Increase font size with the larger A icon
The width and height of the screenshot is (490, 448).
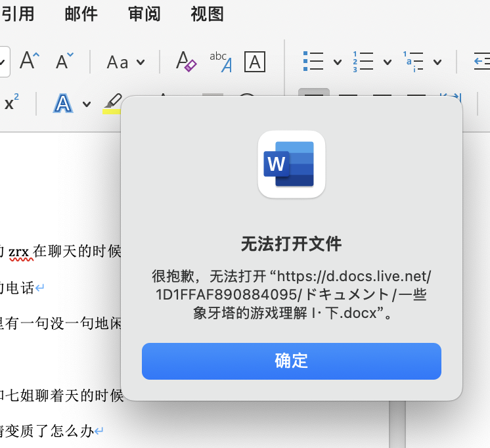30,60
